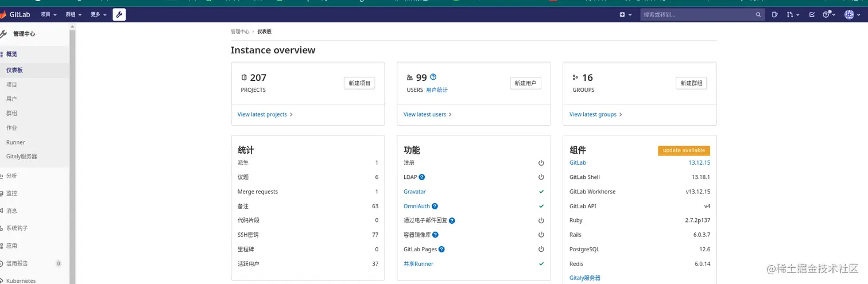Open GitLab link in 组件 card
The width and height of the screenshot is (868, 284).
click(x=578, y=163)
